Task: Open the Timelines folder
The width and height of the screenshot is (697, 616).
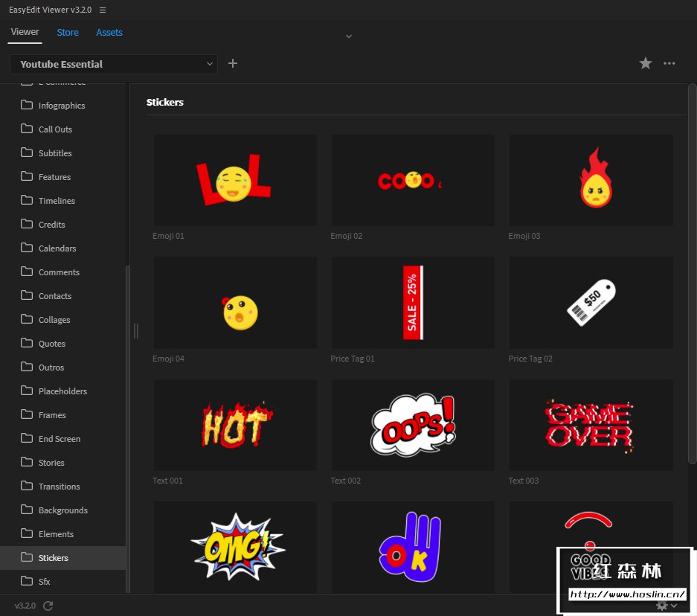Action: [x=63, y=200]
